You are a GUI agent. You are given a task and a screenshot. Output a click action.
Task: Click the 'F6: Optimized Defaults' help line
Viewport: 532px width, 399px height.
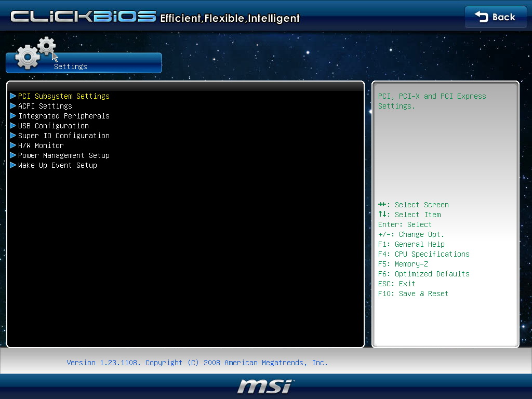point(424,274)
